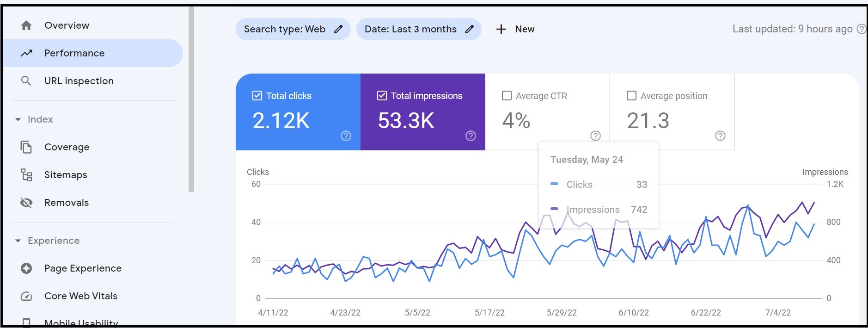Enable the Average CTR checkbox

(507, 96)
